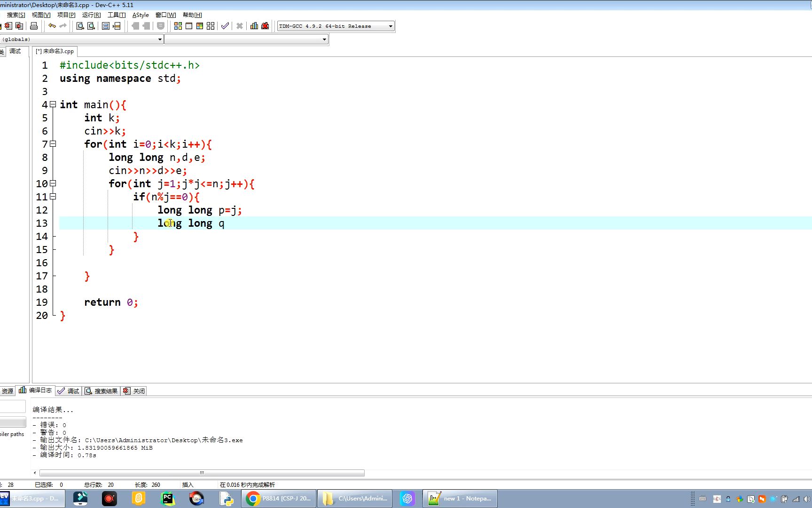Open the 工具[T] menu
This screenshot has height=508, width=812.
click(x=117, y=15)
